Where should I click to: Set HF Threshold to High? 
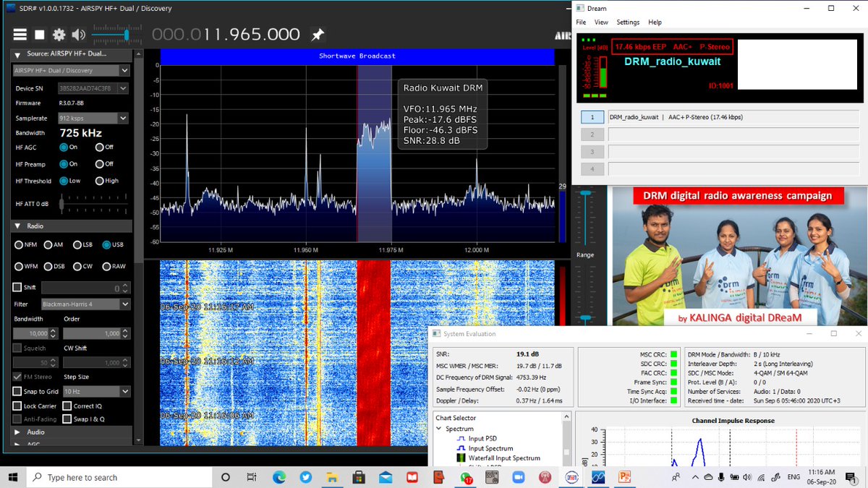[99, 181]
